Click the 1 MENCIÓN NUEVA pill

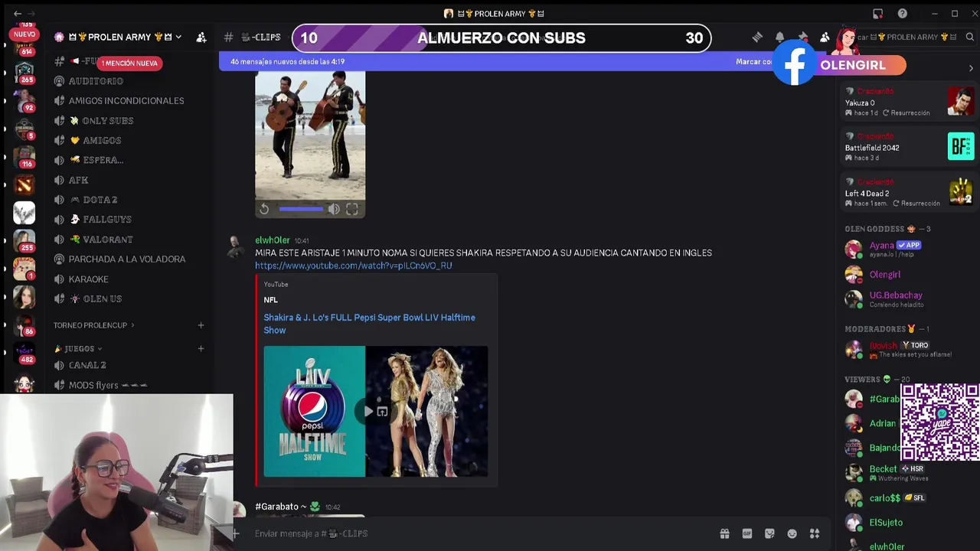tap(129, 63)
